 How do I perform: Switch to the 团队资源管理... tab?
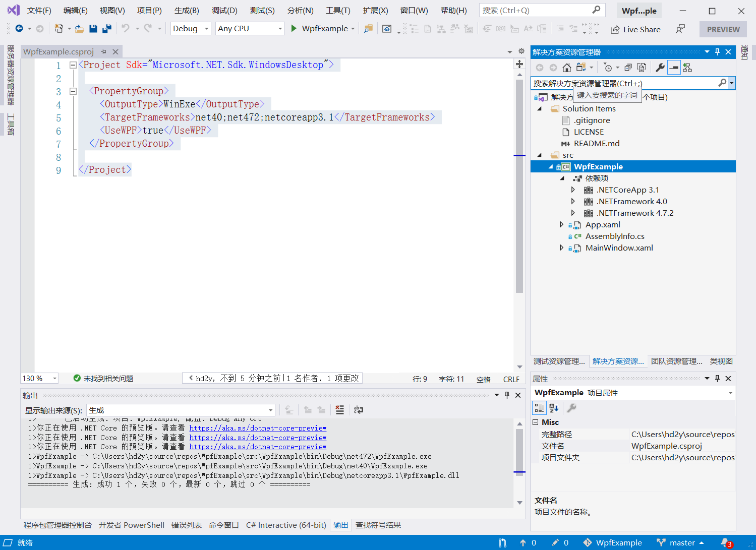676,361
